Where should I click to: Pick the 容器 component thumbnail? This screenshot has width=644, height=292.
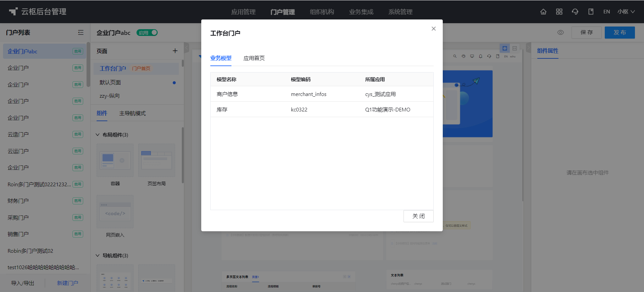coord(115,160)
